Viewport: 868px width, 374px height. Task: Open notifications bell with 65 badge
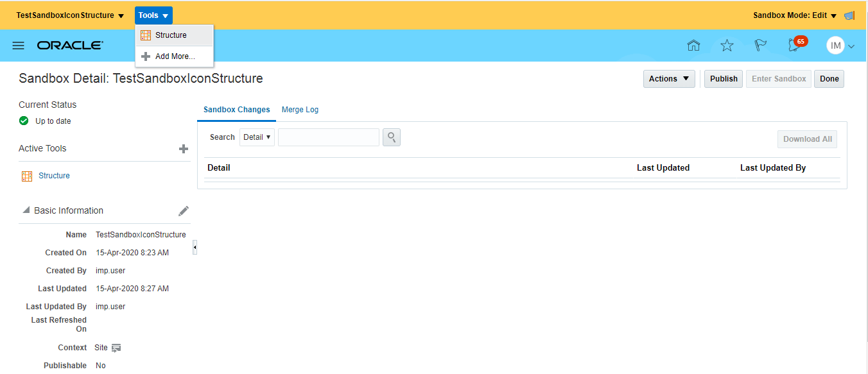click(x=795, y=46)
